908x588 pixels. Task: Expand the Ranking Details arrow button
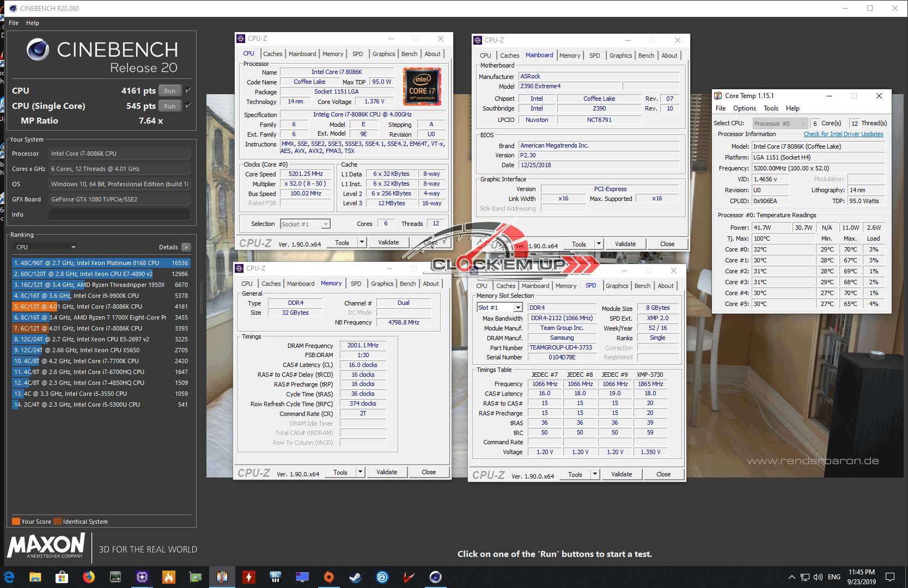(186, 247)
